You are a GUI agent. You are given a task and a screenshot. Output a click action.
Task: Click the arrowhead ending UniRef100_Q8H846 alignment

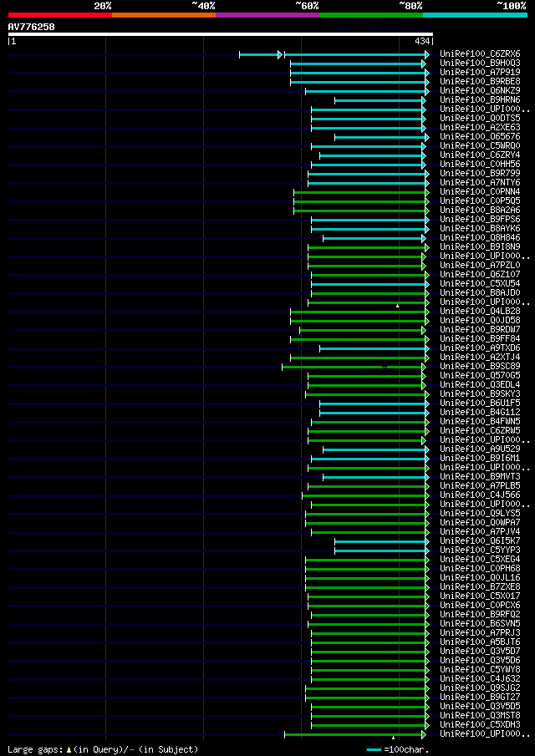[x=424, y=238]
